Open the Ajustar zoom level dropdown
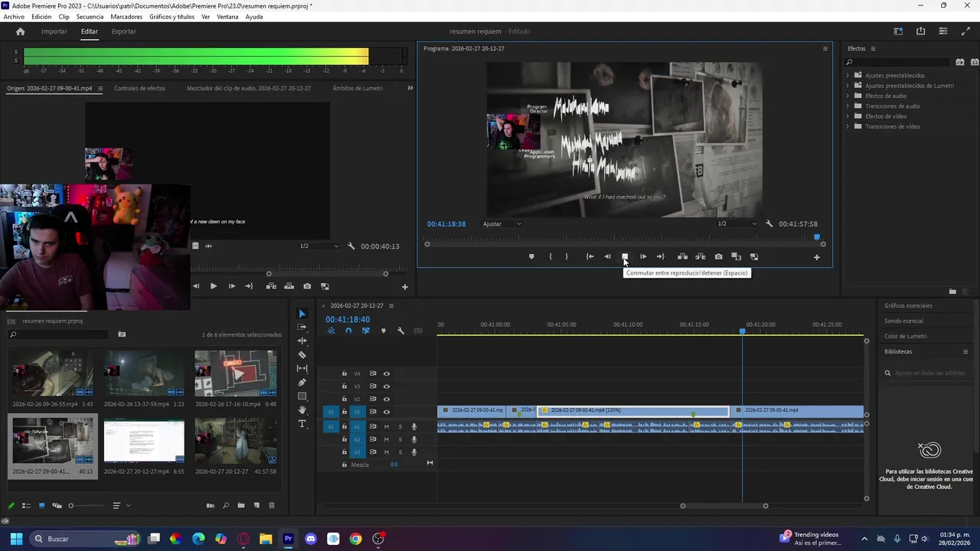980x551 pixels. tap(502, 224)
